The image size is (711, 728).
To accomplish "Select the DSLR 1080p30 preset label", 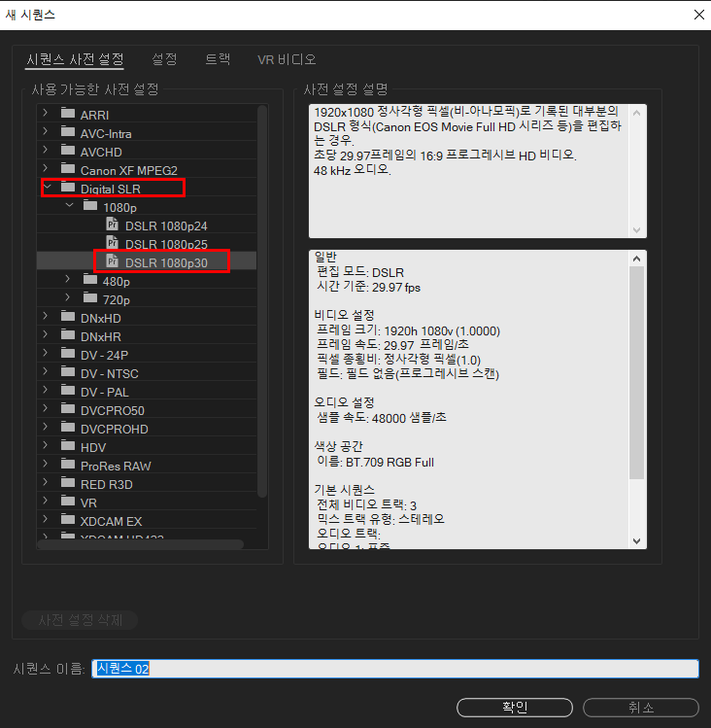I will click(166, 262).
